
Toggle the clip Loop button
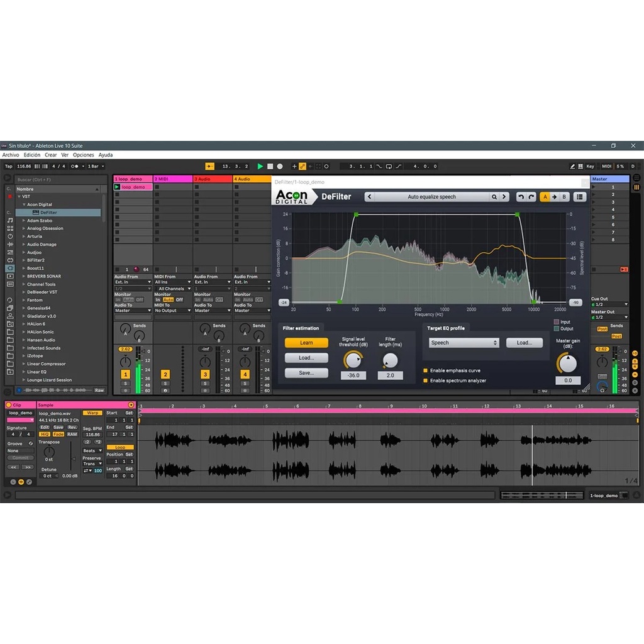point(120,447)
